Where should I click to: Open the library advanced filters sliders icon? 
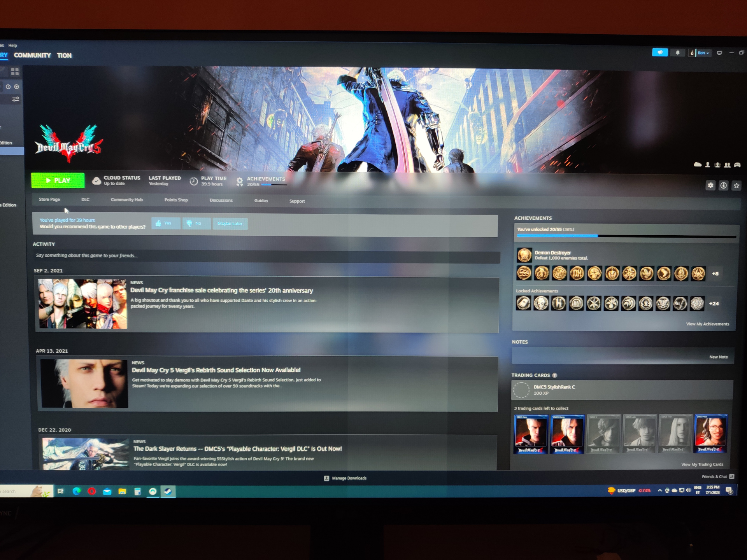tap(16, 100)
